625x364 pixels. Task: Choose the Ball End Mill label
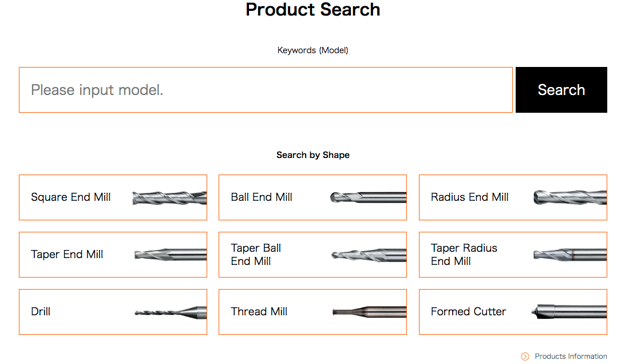click(x=262, y=197)
